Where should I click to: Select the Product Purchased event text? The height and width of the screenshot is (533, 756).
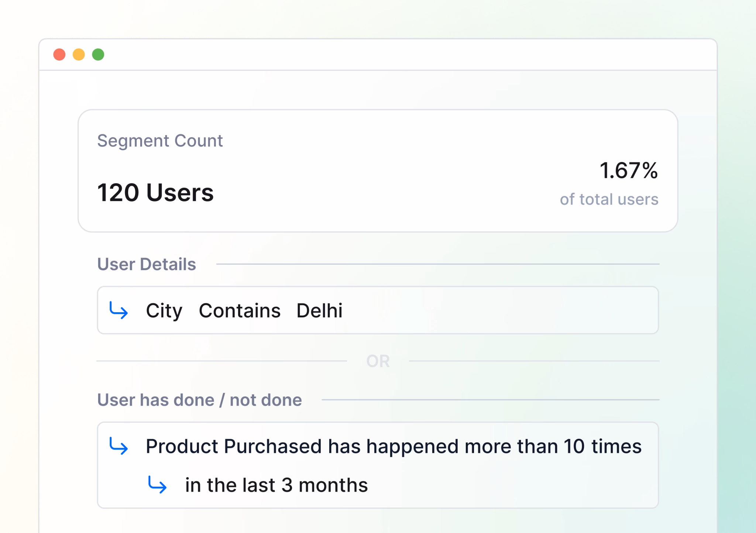click(234, 446)
